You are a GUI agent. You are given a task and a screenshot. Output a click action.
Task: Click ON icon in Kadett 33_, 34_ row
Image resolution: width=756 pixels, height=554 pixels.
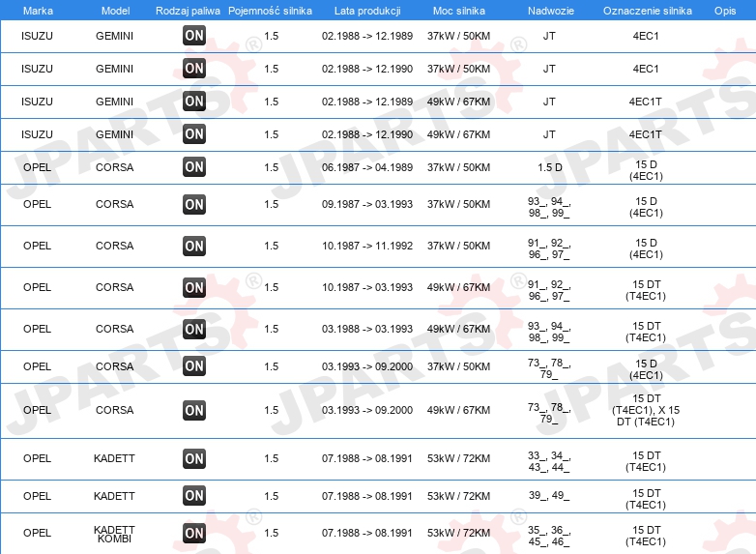point(194,458)
